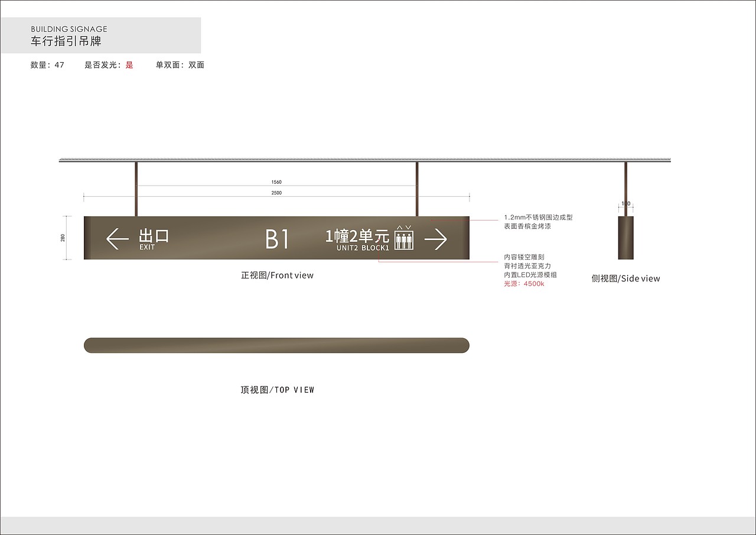Click the 内置LED光源模组 note
The image size is (756, 535).
click(530, 275)
